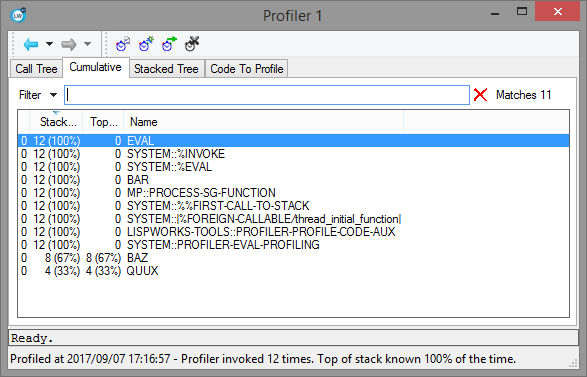Screen dimensions: 587x377
Task: Open the Code To Profile tab
Action: pyautogui.click(x=247, y=69)
